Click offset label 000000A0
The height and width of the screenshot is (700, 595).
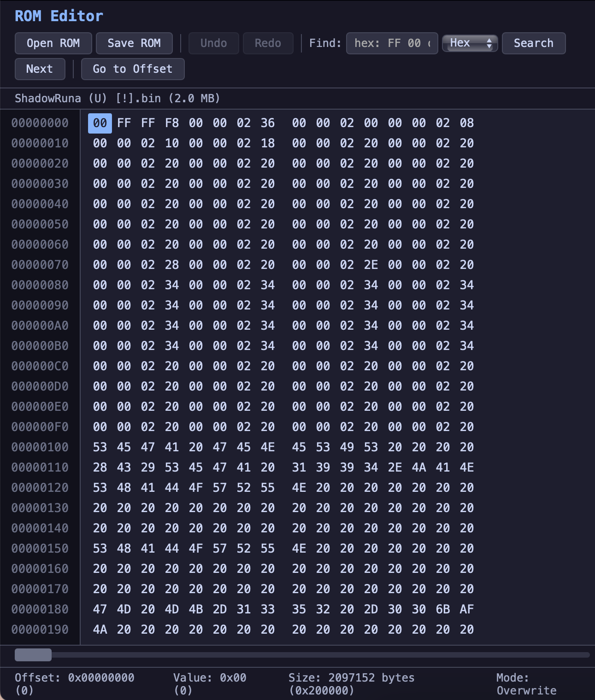tap(40, 326)
